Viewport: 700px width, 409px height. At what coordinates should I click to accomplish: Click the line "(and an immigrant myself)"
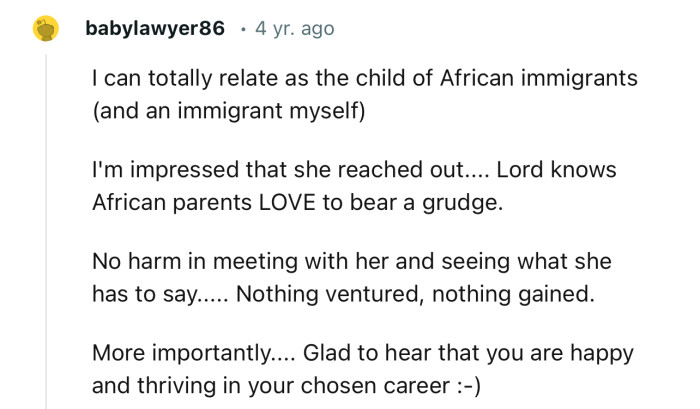tap(229, 111)
